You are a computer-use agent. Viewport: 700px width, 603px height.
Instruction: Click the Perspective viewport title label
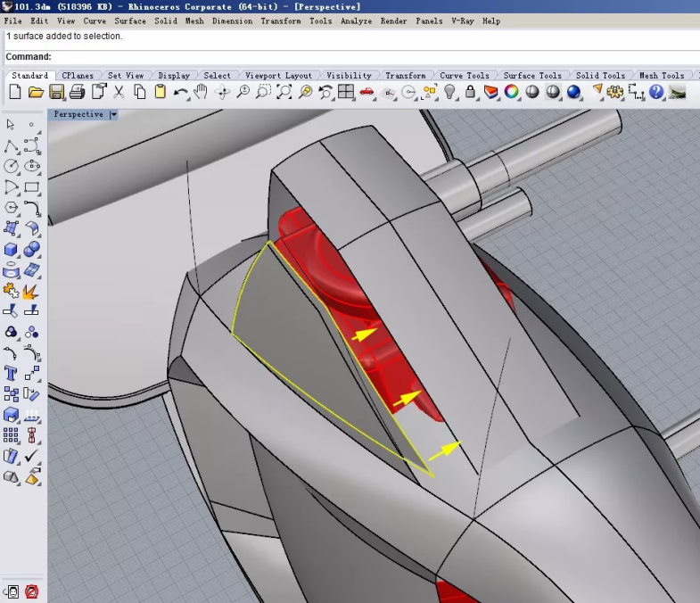[x=78, y=114]
